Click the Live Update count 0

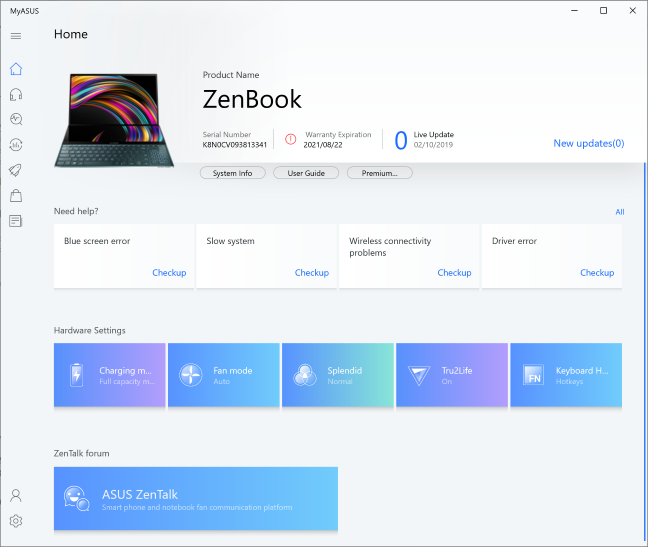(x=400, y=140)
